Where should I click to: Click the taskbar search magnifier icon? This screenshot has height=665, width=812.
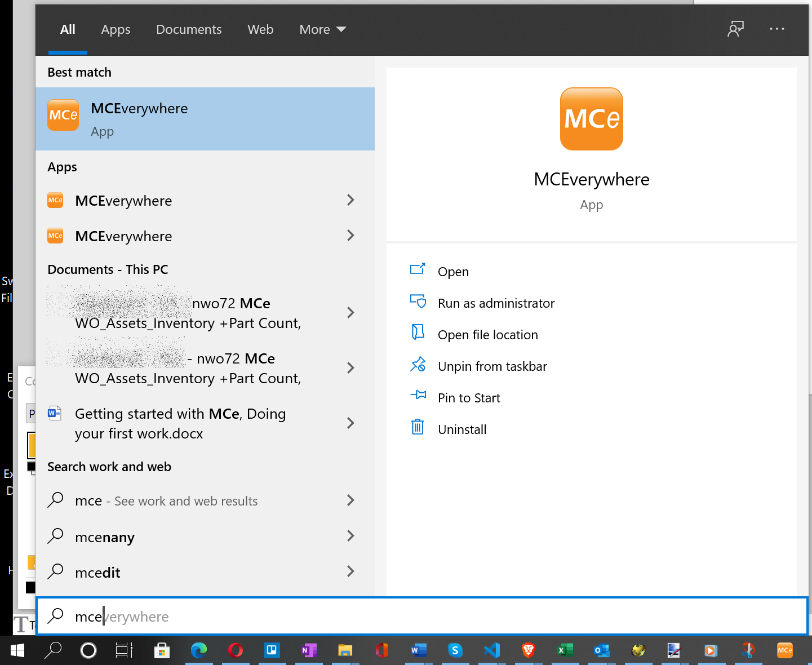[53, 650]
